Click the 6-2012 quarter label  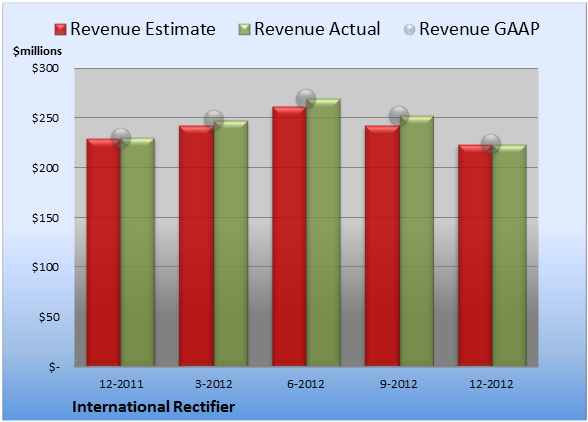306,384
